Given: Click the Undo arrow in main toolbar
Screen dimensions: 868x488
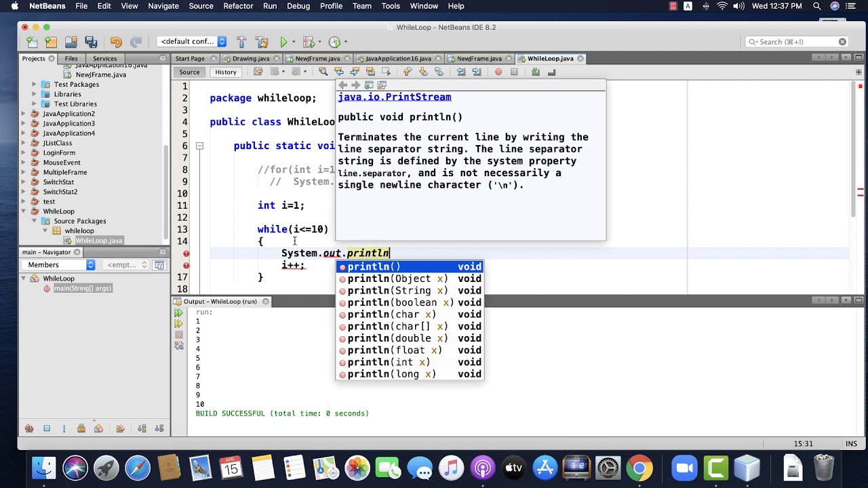Looking at the screenshot, I should (116, 42).
